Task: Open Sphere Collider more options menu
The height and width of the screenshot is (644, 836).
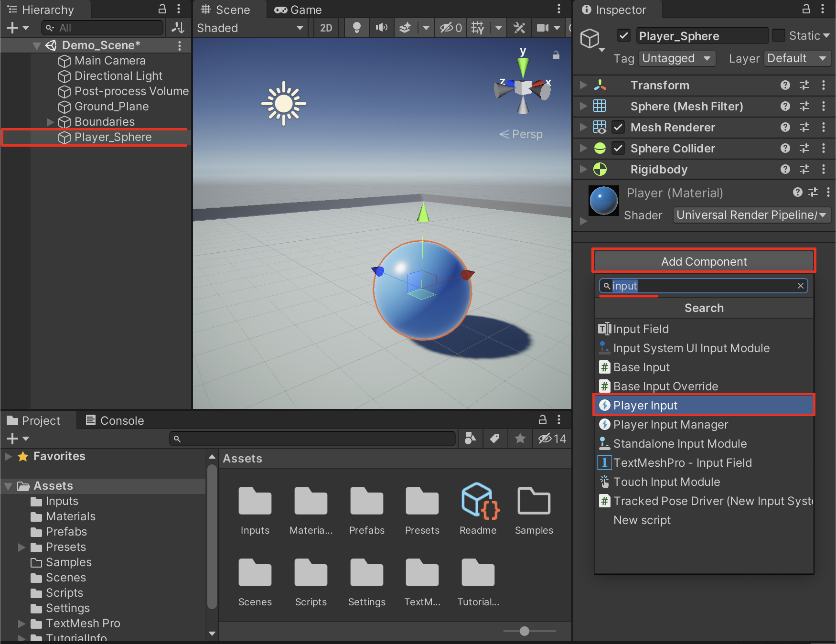Action: pyautogui.click(x=824, y=148)
